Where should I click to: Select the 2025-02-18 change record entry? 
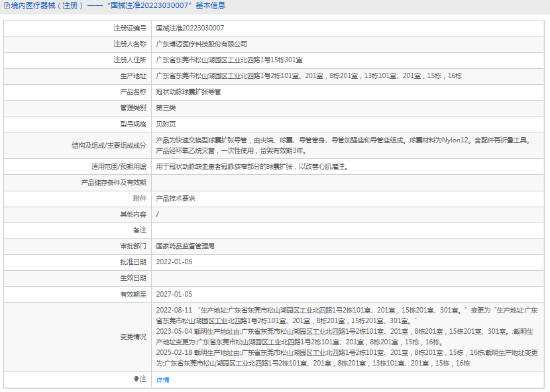pyautogui.click(x=347, y=358)
